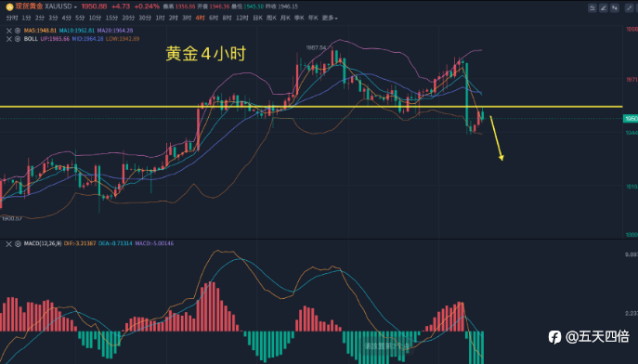The image size is (638, 364).
Task: Switch to the 周K weekly chart
Action: (272, 18)
